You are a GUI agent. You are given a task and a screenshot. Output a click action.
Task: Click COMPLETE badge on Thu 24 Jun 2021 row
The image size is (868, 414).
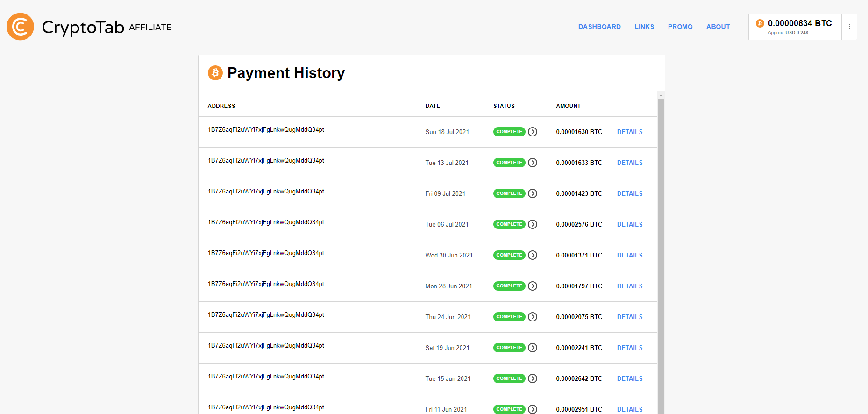(509, 317)
